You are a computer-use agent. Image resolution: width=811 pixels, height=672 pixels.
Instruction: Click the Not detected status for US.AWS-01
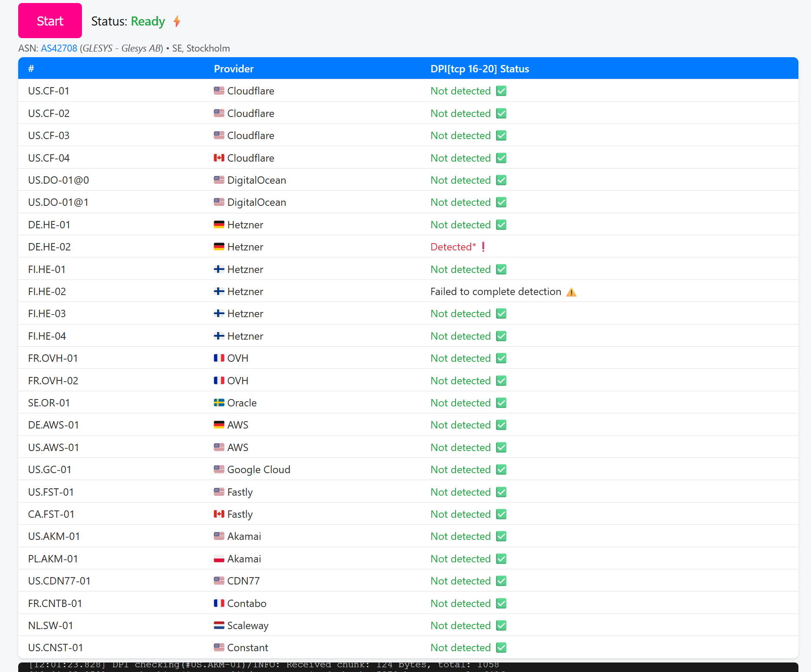(461, 447)
